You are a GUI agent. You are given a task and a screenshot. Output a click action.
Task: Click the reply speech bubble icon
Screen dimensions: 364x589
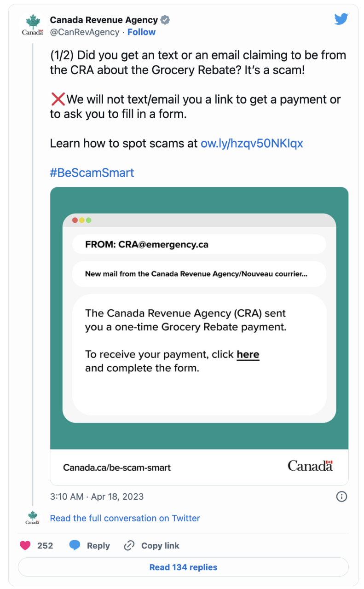point(75,546)
